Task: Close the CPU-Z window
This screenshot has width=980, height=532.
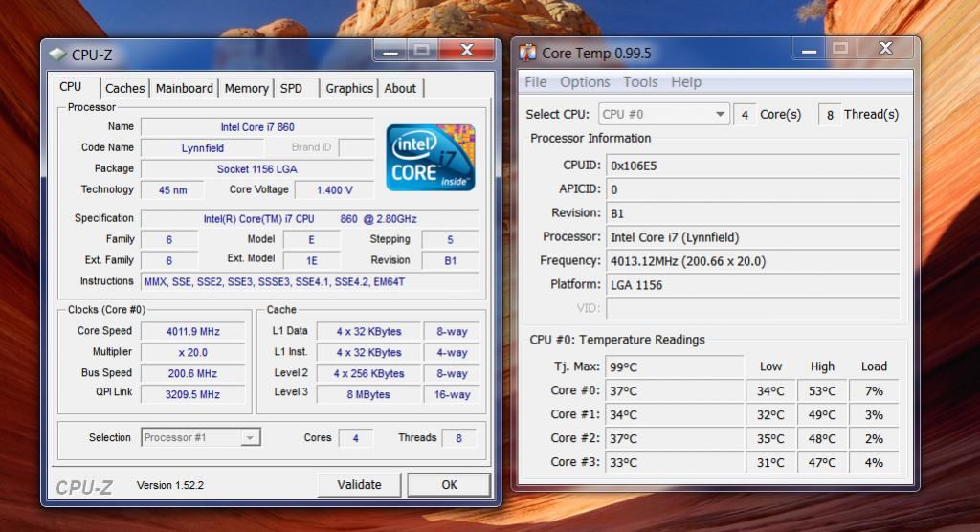Action: click(466, 51)
